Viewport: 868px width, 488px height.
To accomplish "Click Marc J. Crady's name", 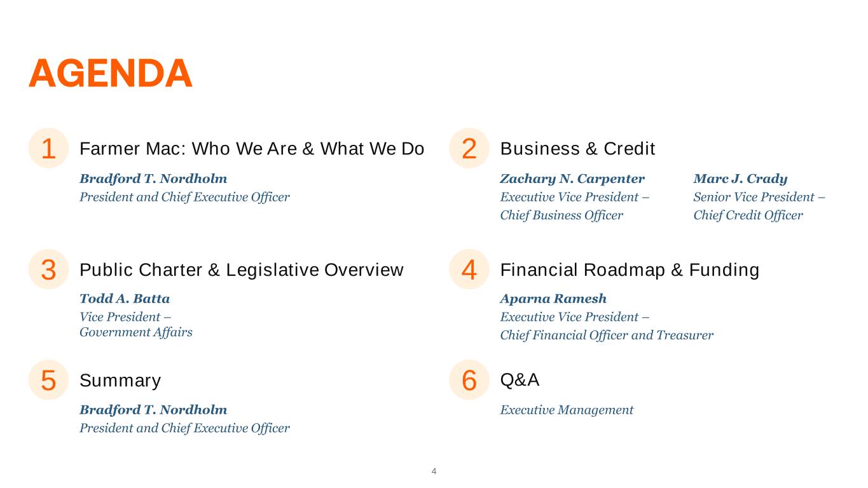I will [x=740, y=179].
